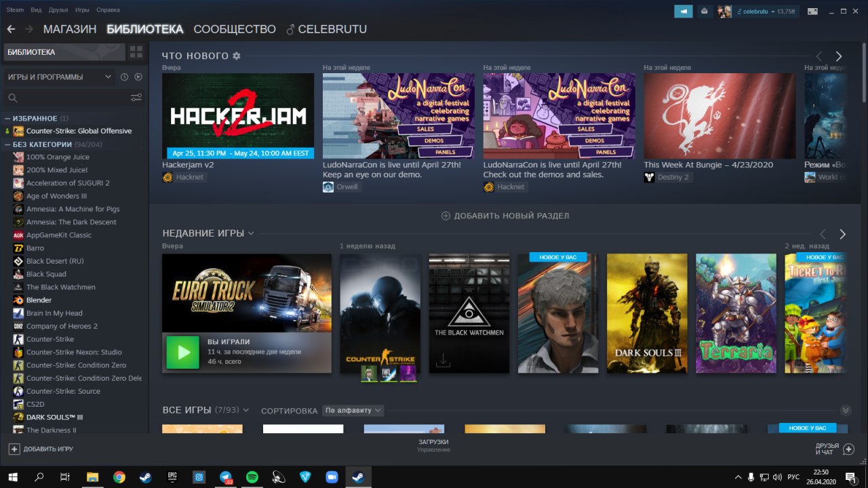868x488 pixels.
Task: Click the Destiny 2 game tag
Action: [x=668, y=177]
